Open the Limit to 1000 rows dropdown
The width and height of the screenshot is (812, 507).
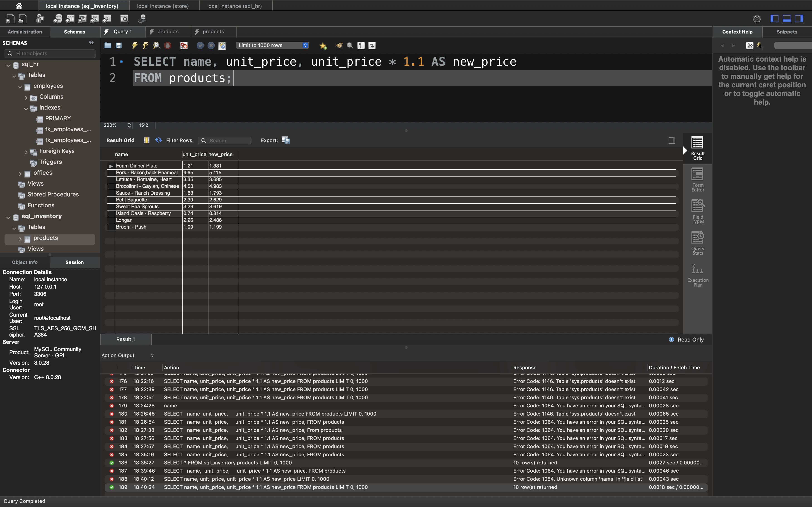[x=272, y=45]
